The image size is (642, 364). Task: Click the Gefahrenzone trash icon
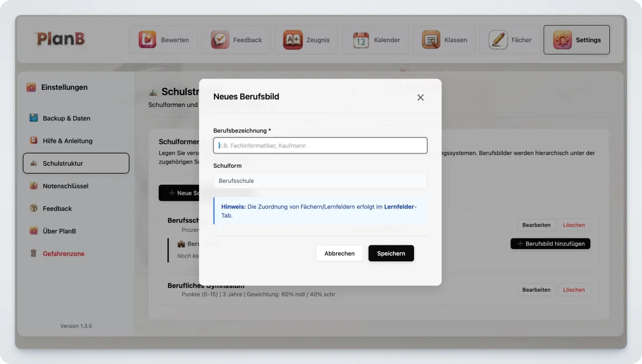point(34,254)
